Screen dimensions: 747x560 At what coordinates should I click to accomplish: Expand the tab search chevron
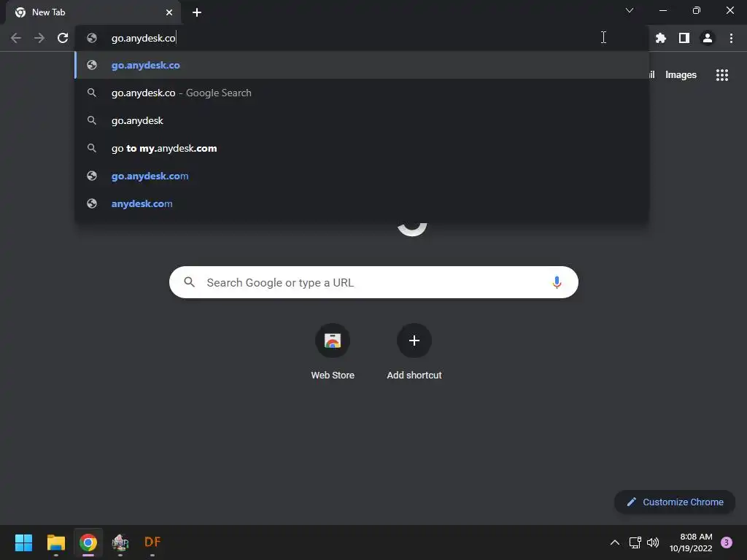click(630, 10)
